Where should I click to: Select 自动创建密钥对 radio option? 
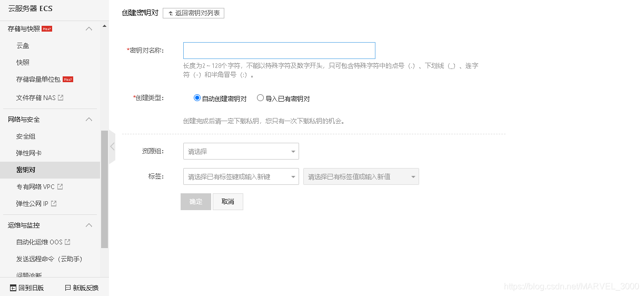[x=197, y=98]
